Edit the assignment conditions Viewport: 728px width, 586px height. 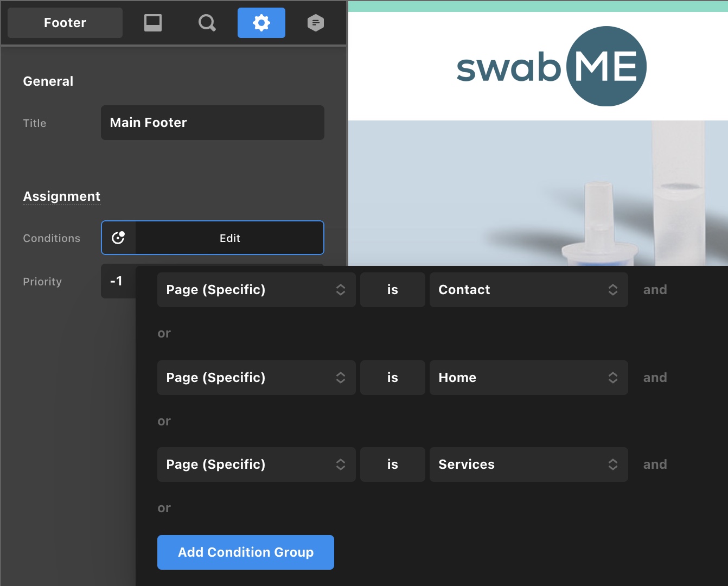tap(229, 238)
